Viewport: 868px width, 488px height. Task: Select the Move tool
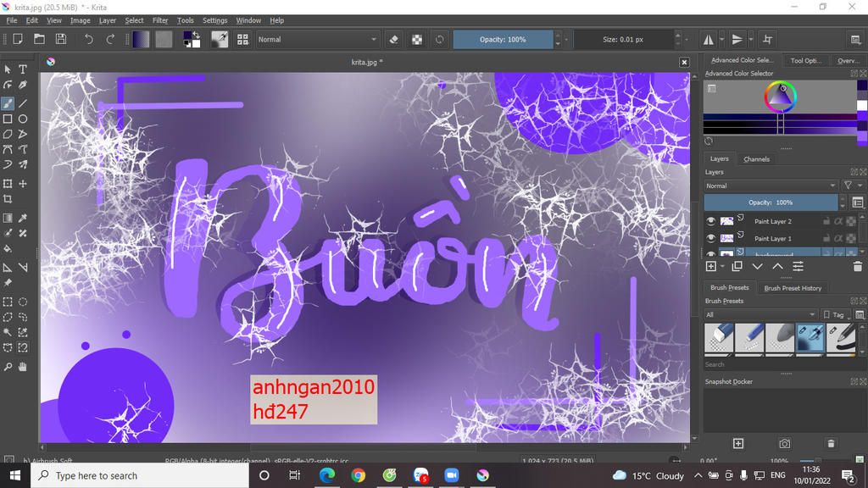tap(23, 184)
